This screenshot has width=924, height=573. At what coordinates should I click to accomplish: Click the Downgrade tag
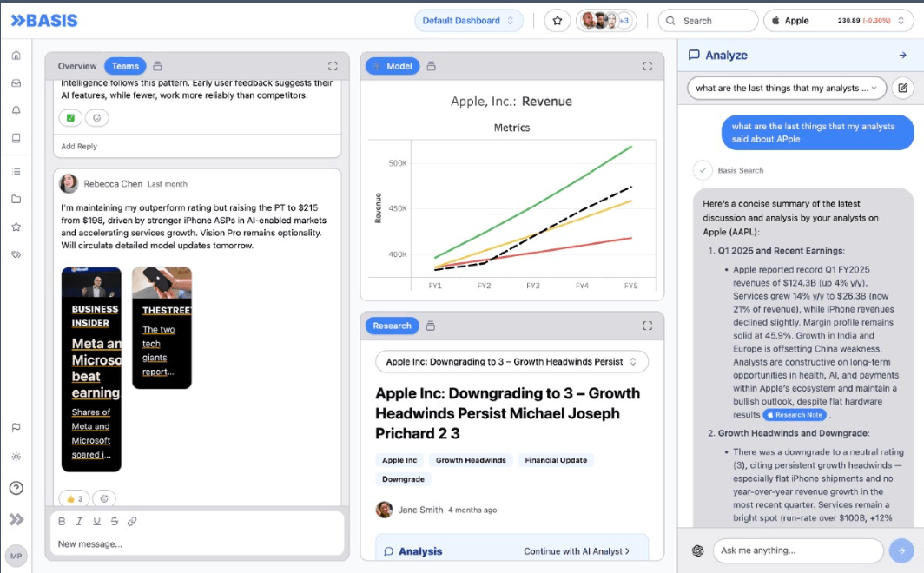[403, 478]
